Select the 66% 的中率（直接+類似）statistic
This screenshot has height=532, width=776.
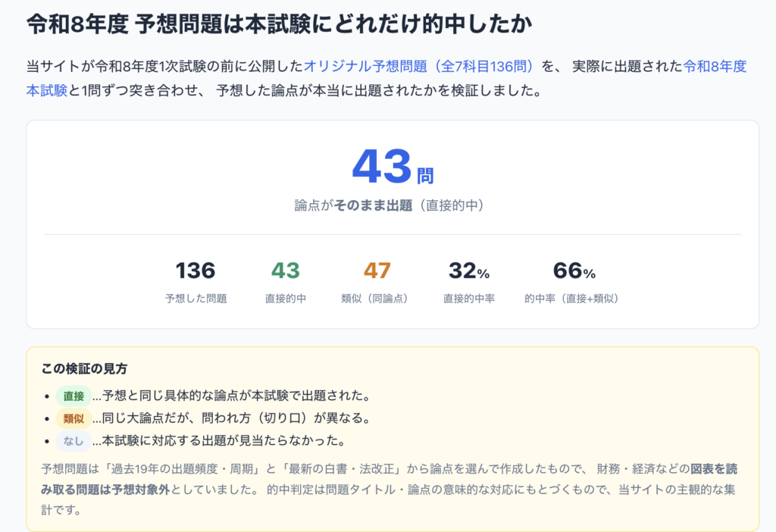(x=573, y=282)
